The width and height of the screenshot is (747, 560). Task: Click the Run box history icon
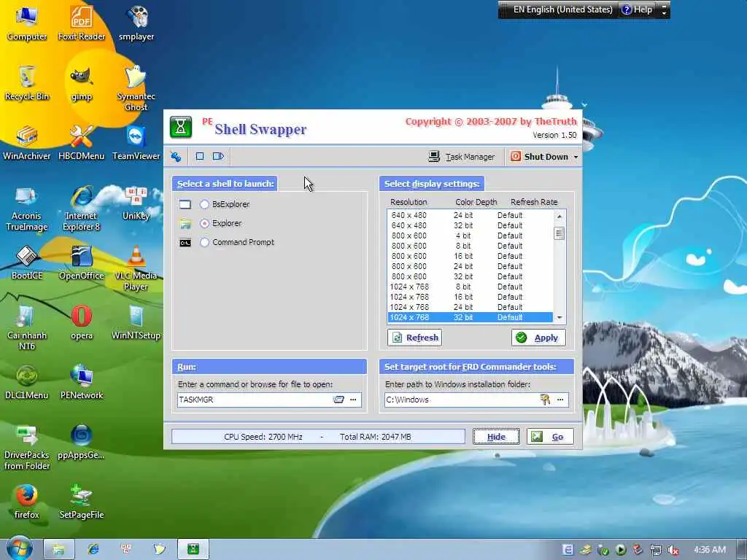[x=338, y=400]
